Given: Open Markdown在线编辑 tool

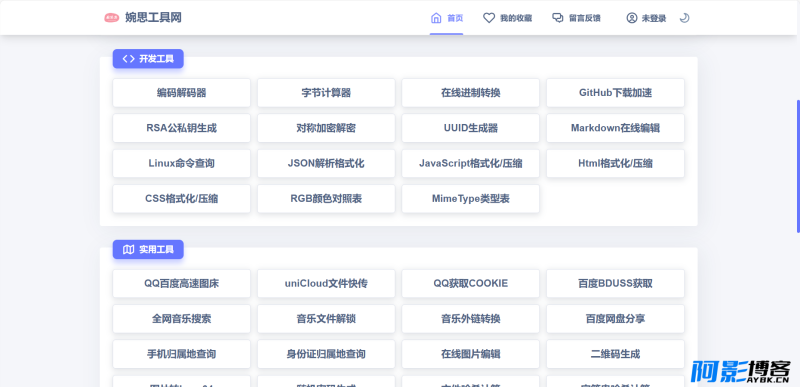Looking at the screenshot, I should (x=615, y=128).
